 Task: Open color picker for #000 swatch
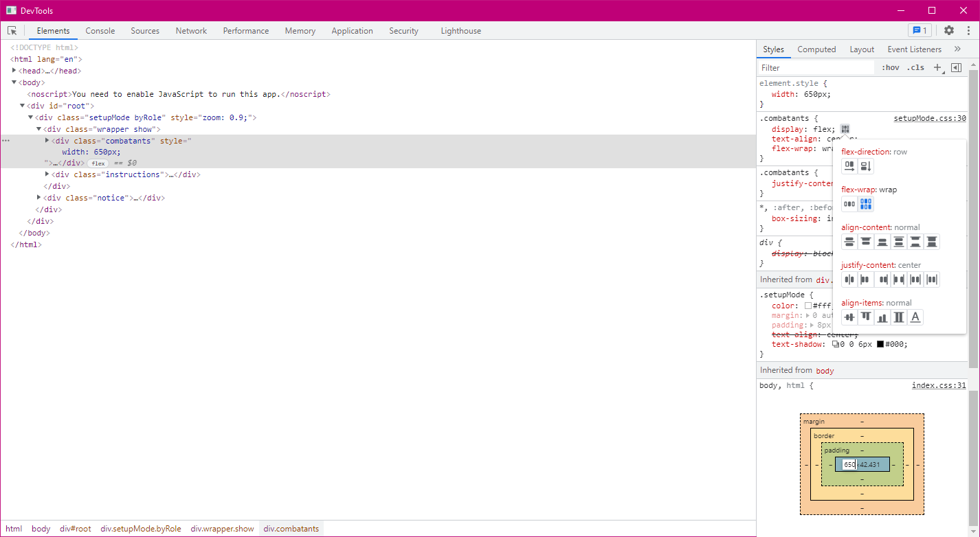click(x=880, y=345)
